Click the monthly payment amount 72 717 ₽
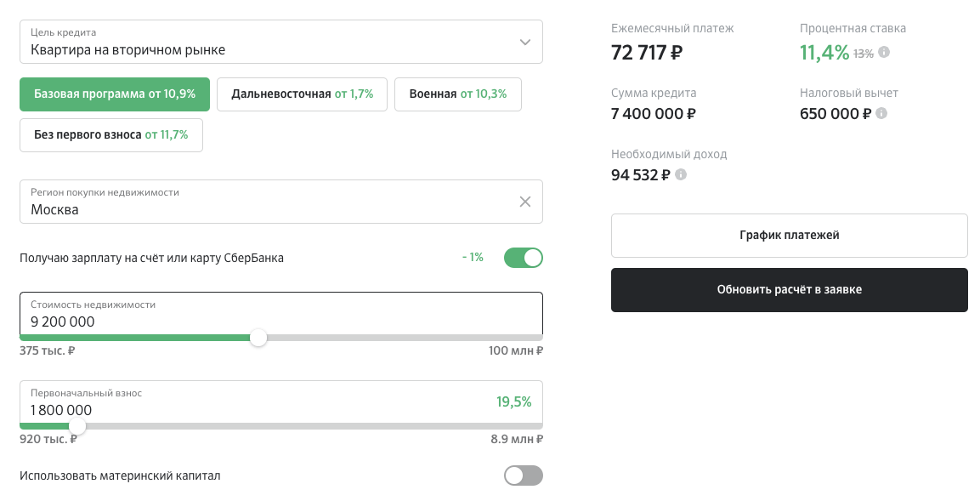This screenshot has width=980, height=501. [x=647, y=53]
